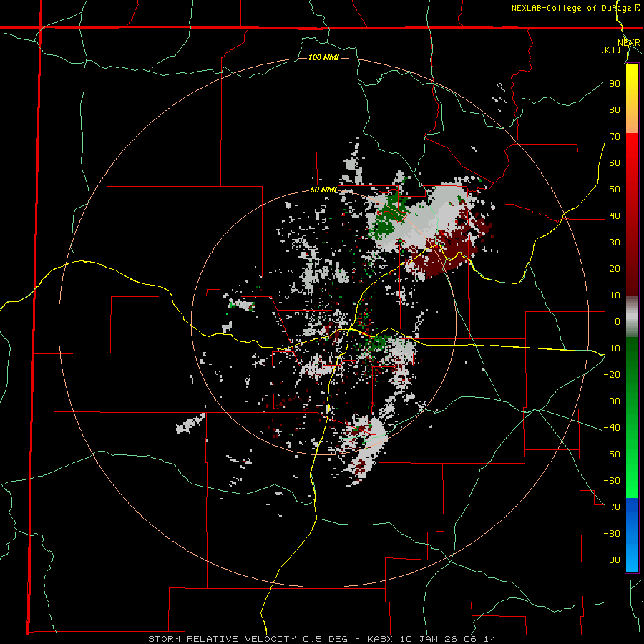Click the -40 value on velocity scale

pos(612,428)
